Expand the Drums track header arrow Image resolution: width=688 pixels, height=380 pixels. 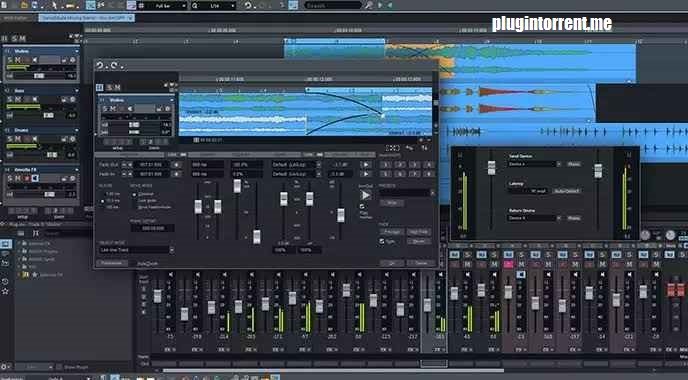tap(77, 130)
